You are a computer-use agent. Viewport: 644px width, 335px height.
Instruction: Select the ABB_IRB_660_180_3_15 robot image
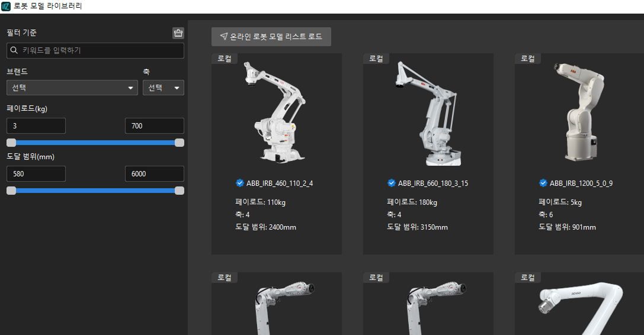click(428, 112)
